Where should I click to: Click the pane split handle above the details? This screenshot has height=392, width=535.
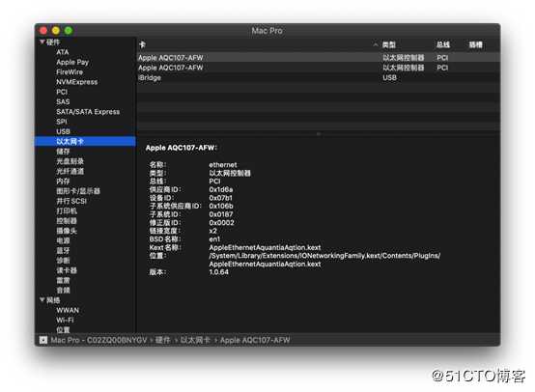pos(319,134)
